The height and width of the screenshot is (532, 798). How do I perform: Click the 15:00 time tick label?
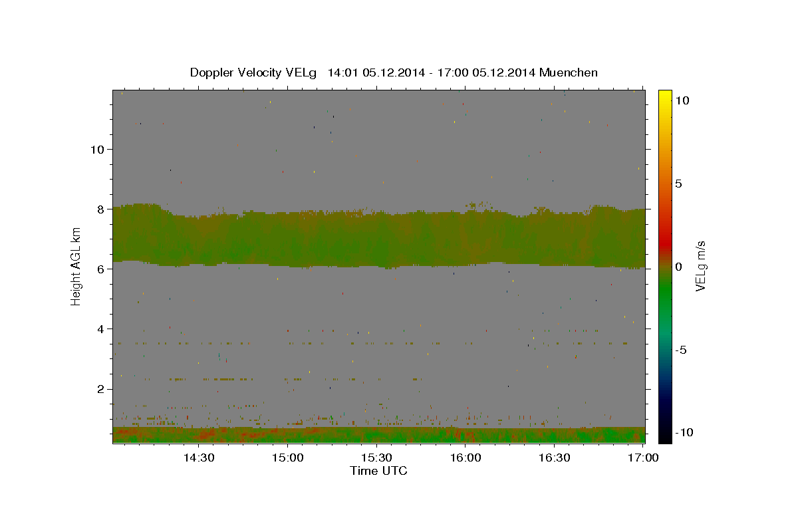(x=288, y=458)
